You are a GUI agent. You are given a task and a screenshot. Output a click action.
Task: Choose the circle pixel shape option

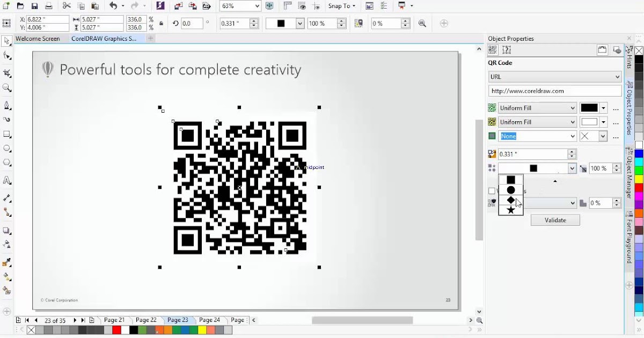coord(511,190)
